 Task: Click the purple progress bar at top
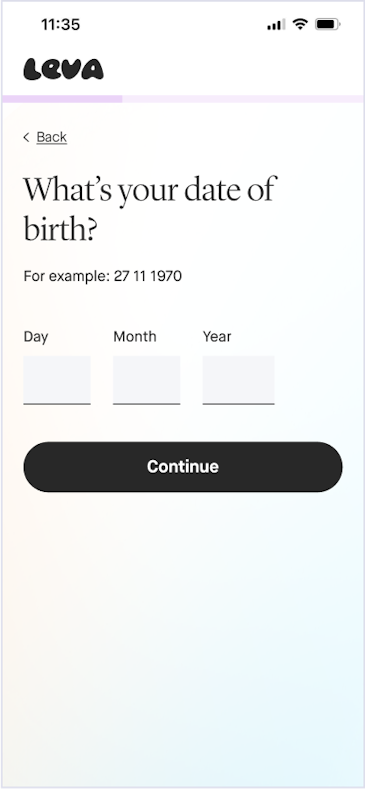tap(183, 99)
